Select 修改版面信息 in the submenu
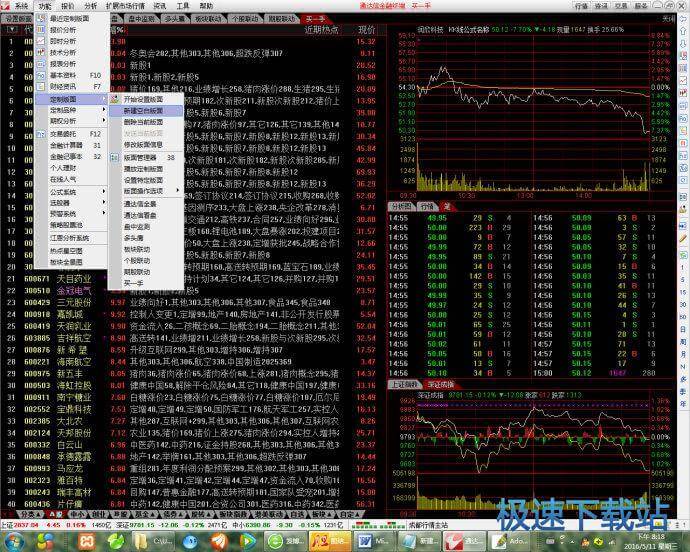The height and width of the screenshot is (552, 690). 143,145
